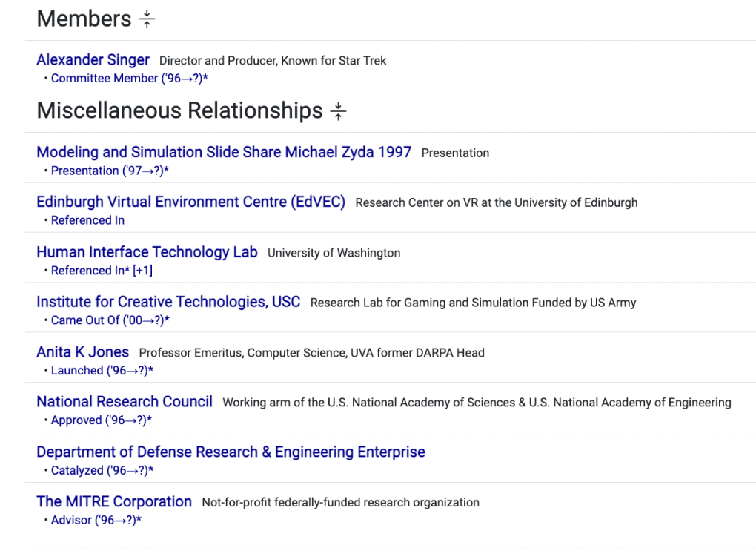Click Catalyzed ('96→?) relationship link

tap(102, 470)
